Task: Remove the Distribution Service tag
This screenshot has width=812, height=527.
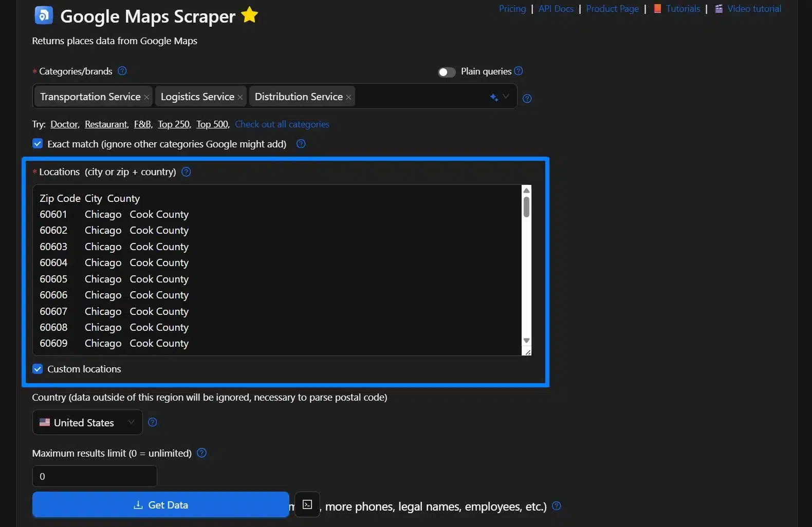Action: click(x=348, y=97)
